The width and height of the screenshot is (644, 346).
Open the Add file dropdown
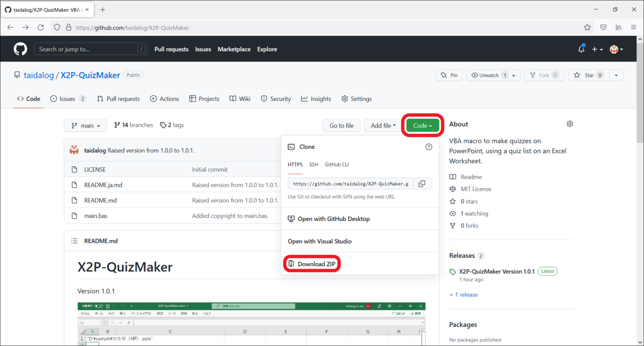(383, 126)
